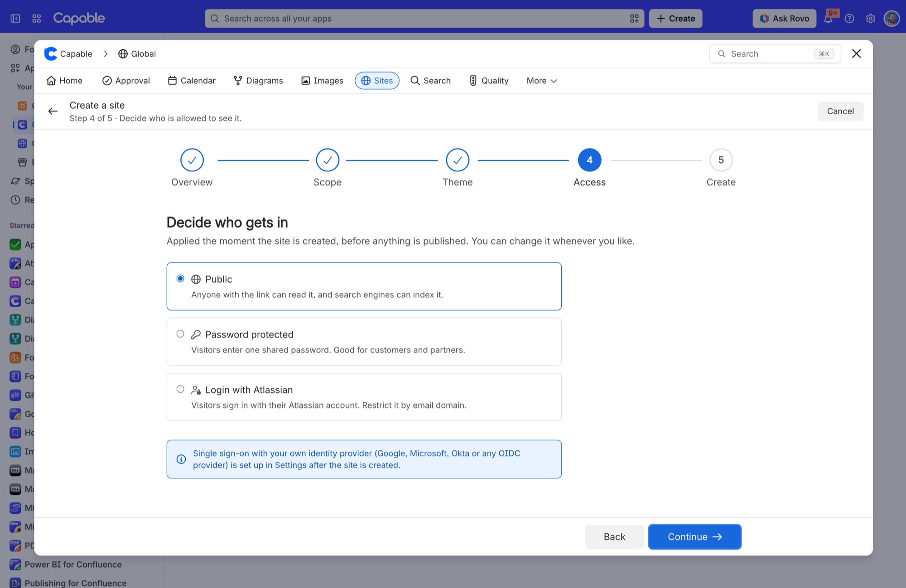
Task: Switch to the Images tab
Action: [322, 81]
